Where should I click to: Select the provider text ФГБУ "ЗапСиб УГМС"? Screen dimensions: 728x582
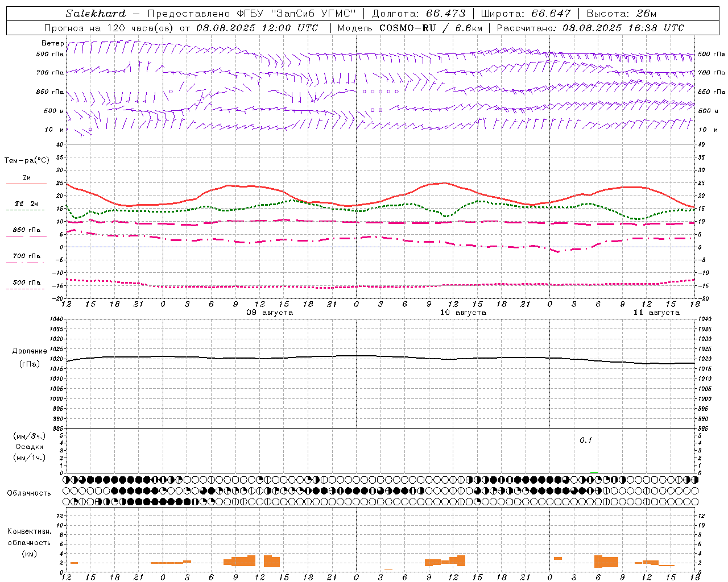(x=295, y=14)
